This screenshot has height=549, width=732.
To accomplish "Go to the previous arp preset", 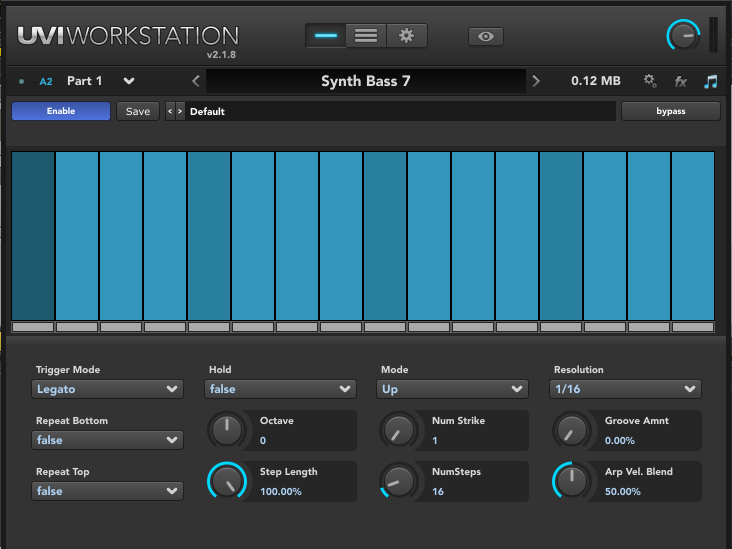I will coord(170,111).
